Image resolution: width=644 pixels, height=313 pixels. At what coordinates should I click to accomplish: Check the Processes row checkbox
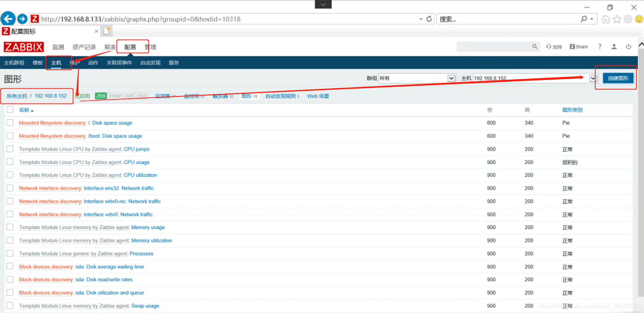[10, 253]
